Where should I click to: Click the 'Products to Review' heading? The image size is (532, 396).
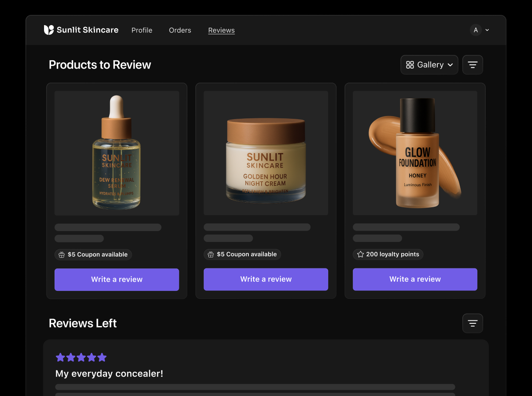(100, 65)
